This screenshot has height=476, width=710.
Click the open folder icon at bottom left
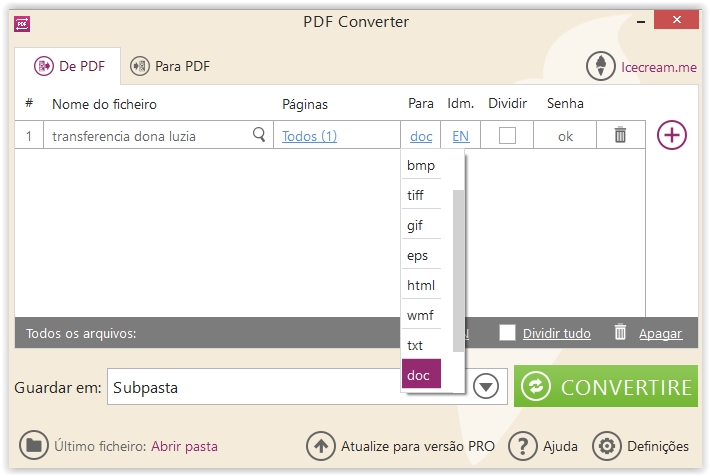click(34, 445)
